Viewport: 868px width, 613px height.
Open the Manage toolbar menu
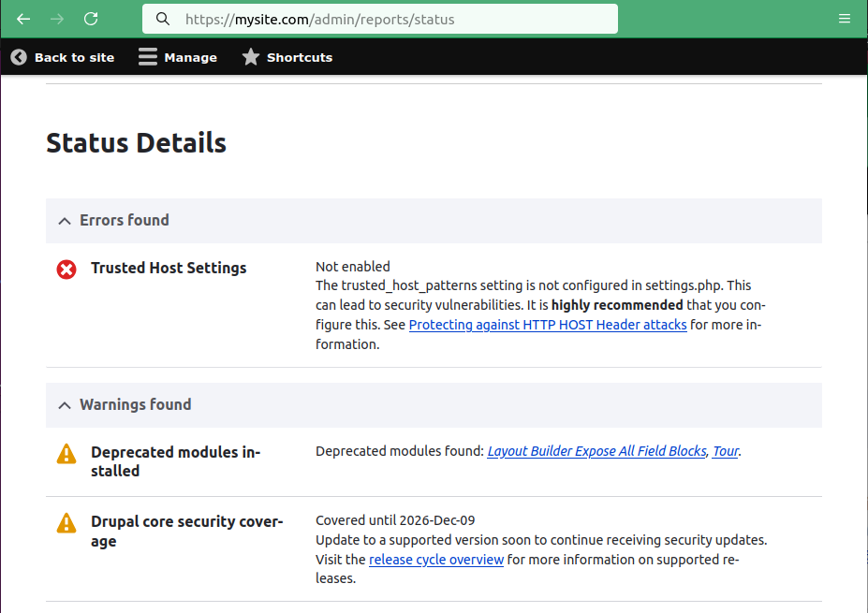178,57
